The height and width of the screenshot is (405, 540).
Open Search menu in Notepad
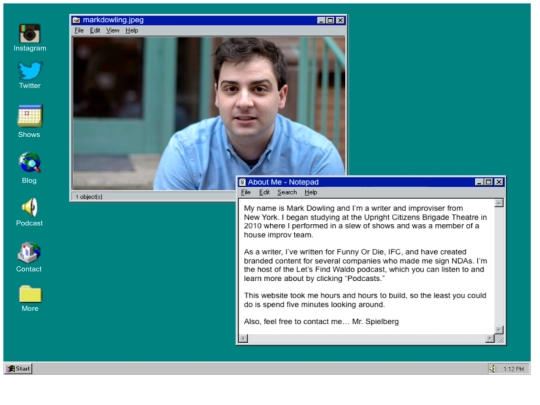[287, 192]
